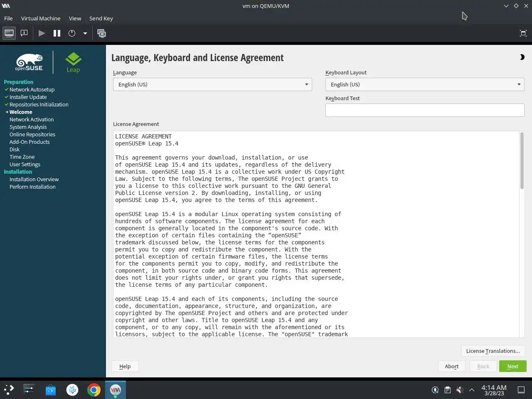Viewport: 532px width, 399px height.
Task: Click inside the License Agreement text
Action: (x=316, y=234)
